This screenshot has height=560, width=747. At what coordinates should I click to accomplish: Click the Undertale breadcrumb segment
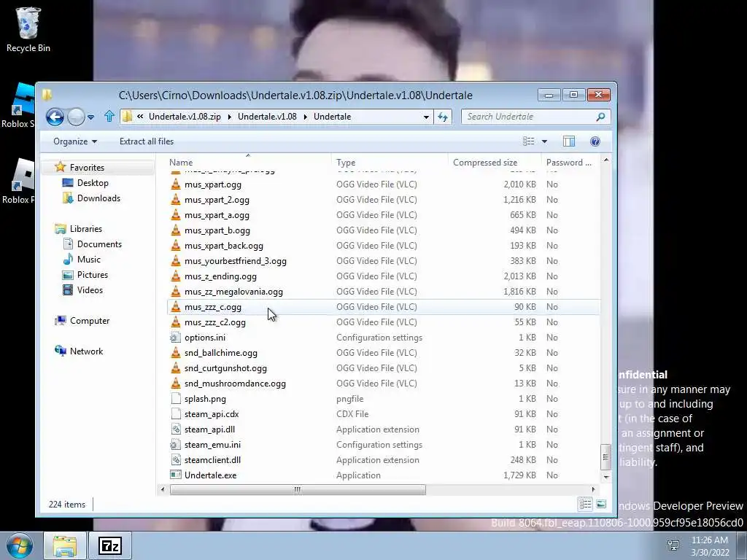tap(332, 117)
